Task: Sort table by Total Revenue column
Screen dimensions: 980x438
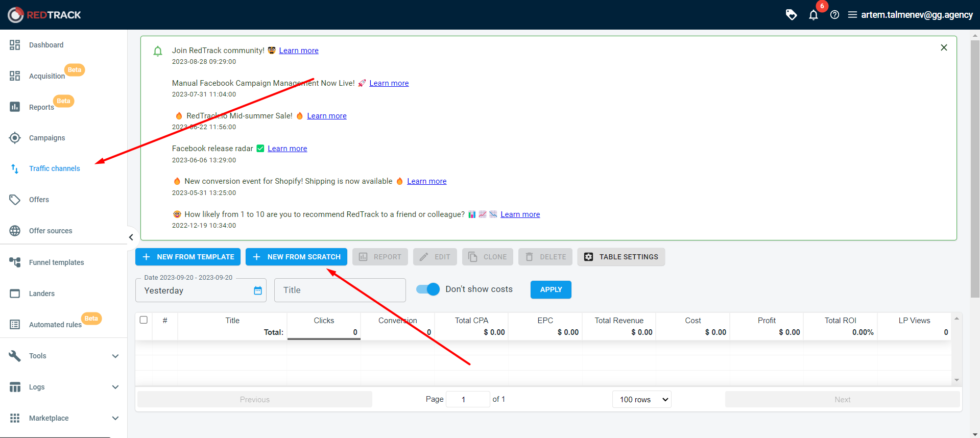Action: click(619, 321)
